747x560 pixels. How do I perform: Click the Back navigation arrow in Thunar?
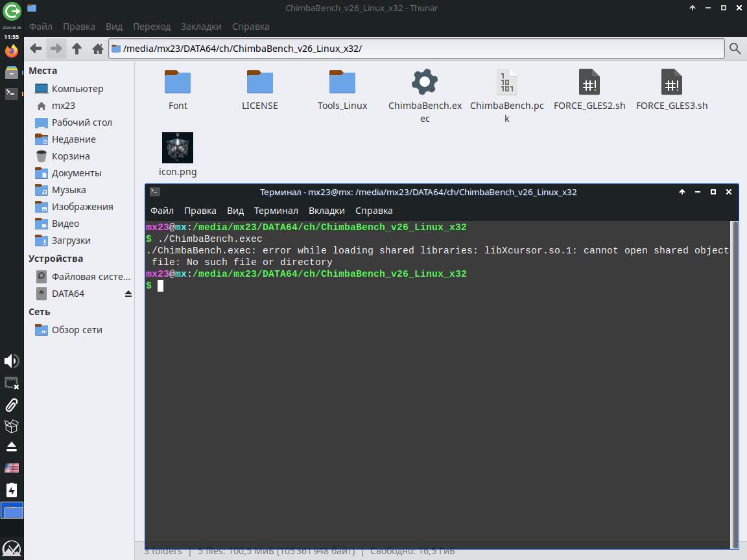[36, 49]
